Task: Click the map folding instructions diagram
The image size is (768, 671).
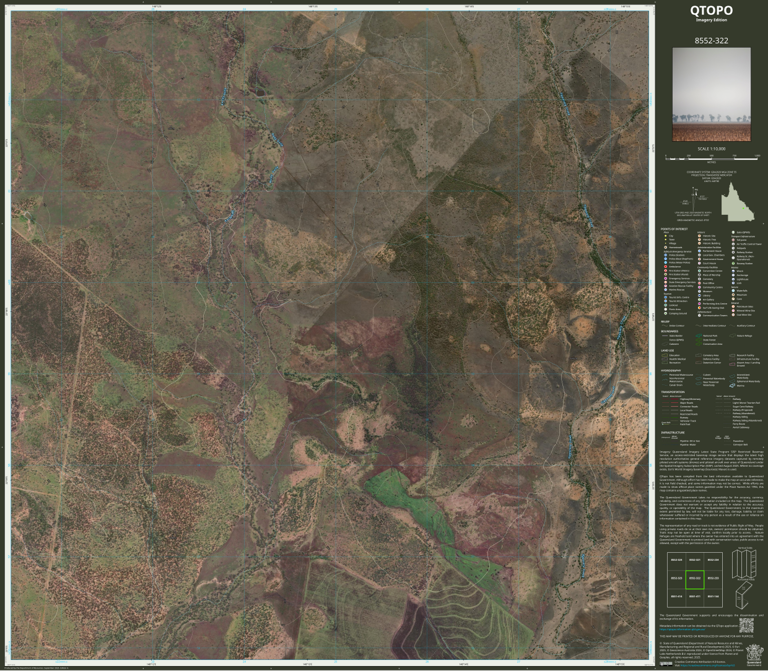Action: tap(744, 578)
